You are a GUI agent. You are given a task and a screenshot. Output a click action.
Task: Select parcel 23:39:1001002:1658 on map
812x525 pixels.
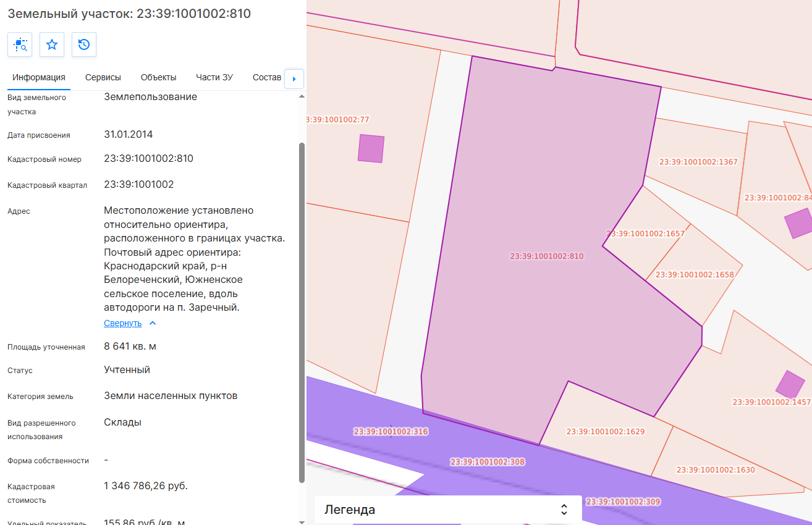tap(695, 274)
